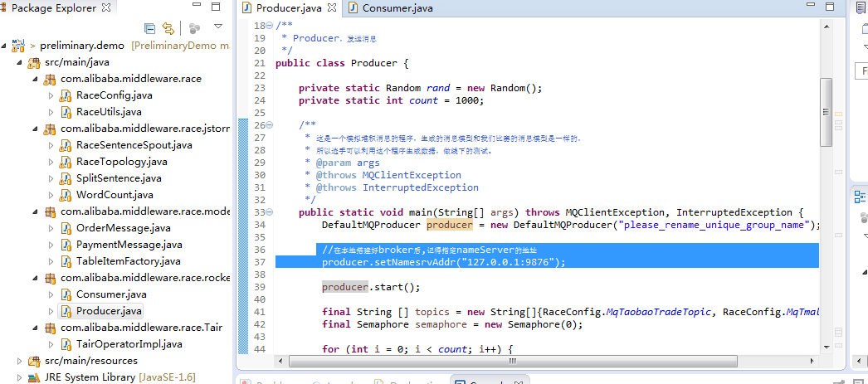Click the count field on line 24

coord(423,100)
